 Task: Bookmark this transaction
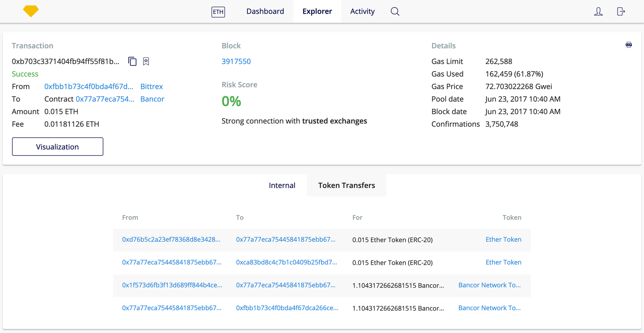coord(146,61)
